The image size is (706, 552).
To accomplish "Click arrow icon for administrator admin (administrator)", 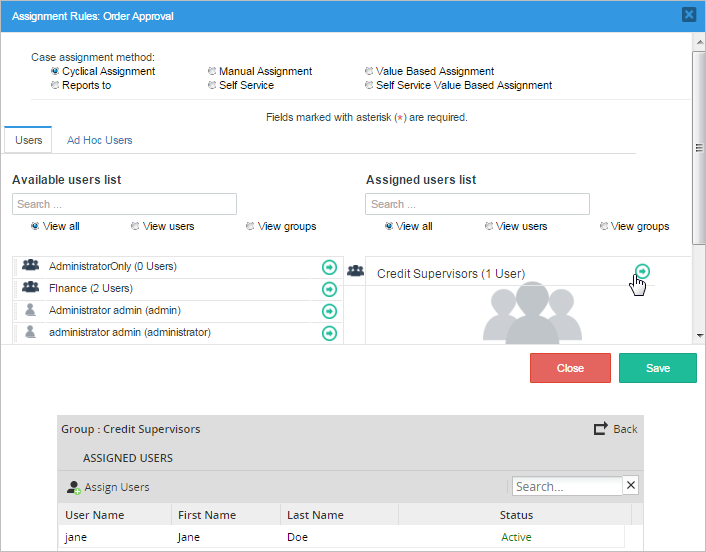I will click(x=329, y=333).
